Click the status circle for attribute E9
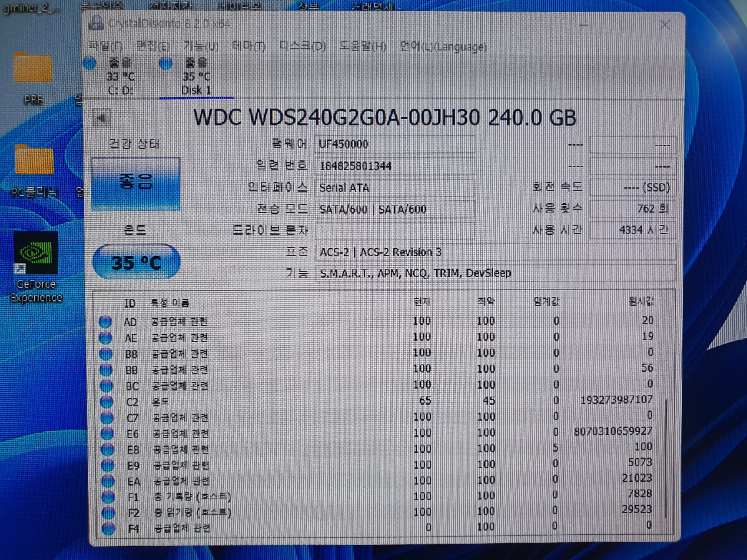 (x=108, y=465)
